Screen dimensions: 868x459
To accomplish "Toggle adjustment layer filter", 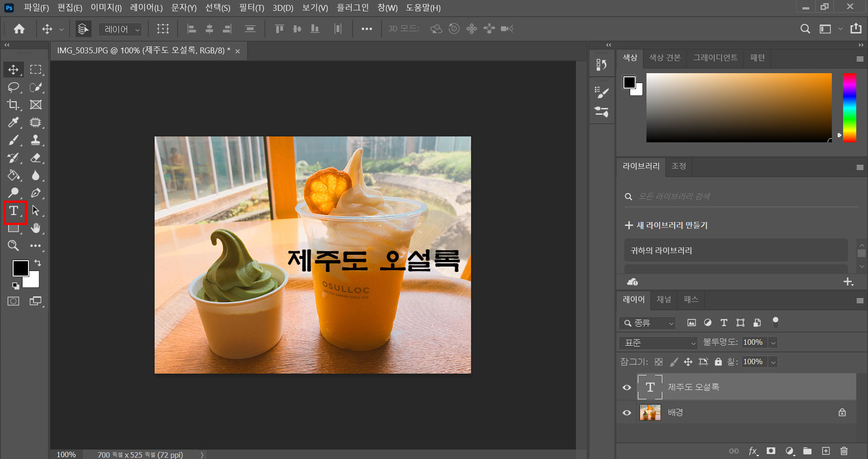I will [708, 323].
